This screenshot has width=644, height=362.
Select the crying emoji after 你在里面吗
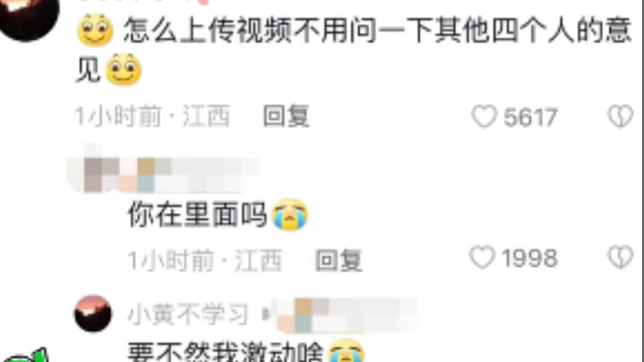tap(290, 215)
